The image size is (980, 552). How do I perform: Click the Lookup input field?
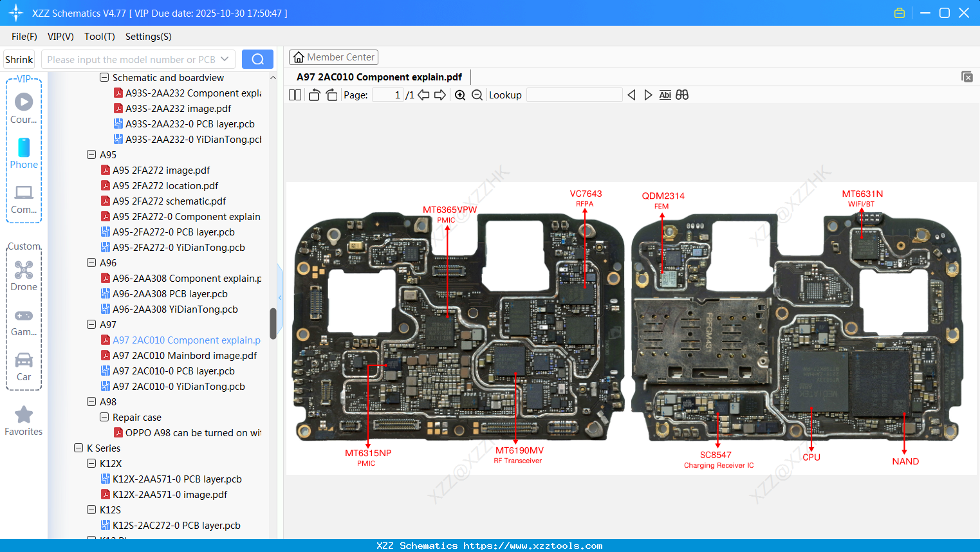(575, 95)
